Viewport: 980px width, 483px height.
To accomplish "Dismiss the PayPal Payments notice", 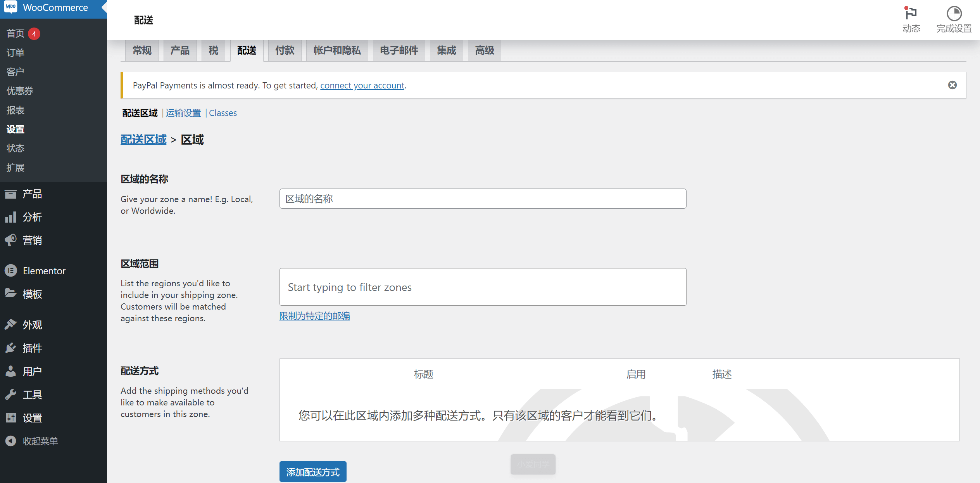I will pos(952,85).
